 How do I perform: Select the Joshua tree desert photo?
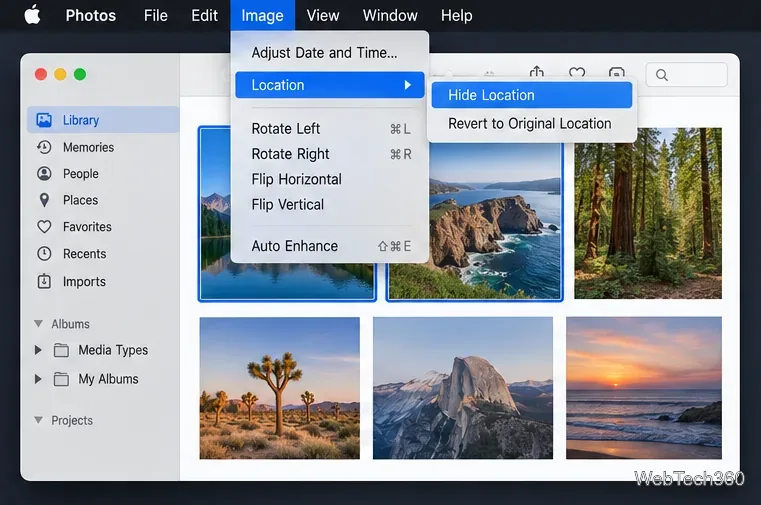point(280,388)
